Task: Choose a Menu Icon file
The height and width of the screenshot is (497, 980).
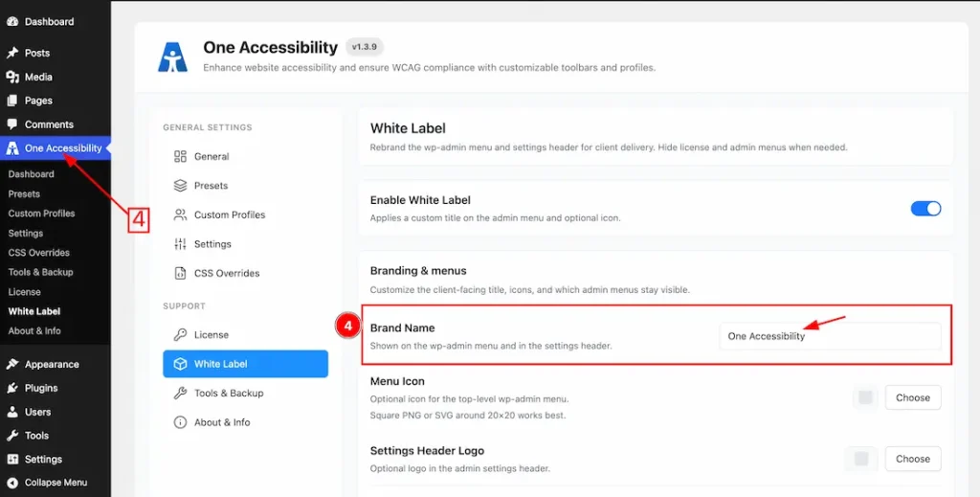Action: pos(912,397)
